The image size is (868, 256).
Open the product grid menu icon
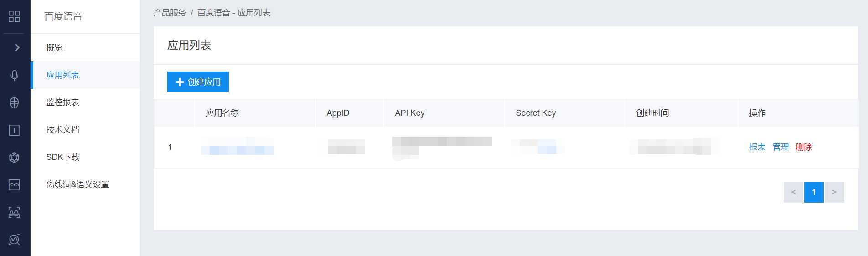pos(14,16)
